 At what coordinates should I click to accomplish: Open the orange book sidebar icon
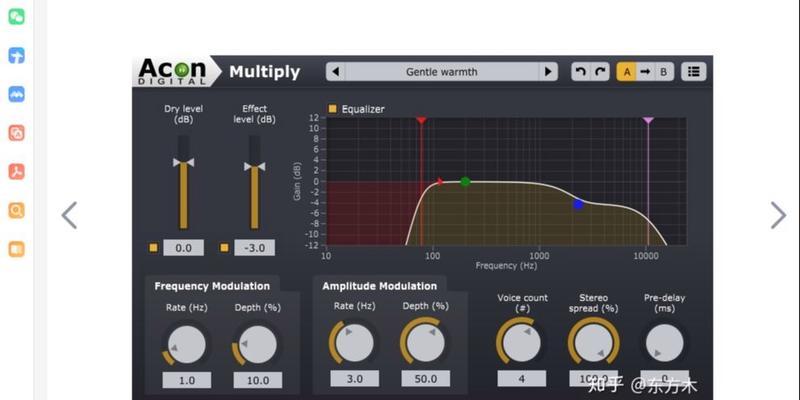pyautogui.click(x=16, y=249)
